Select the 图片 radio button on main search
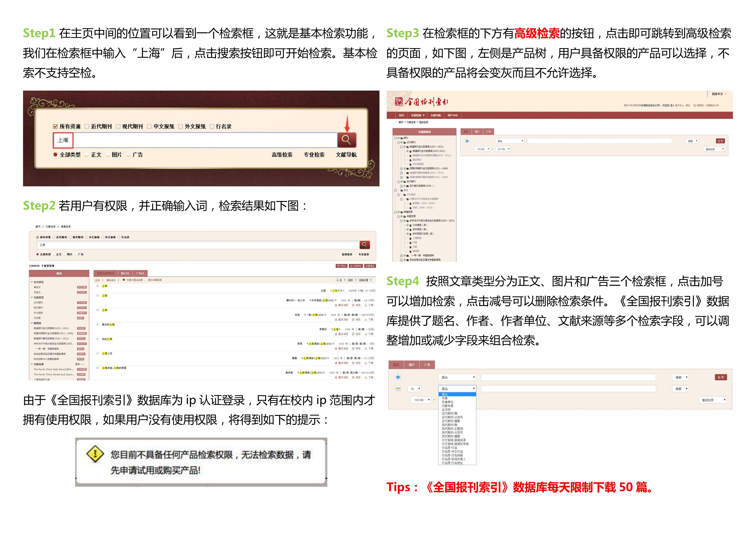 (108, 155)
